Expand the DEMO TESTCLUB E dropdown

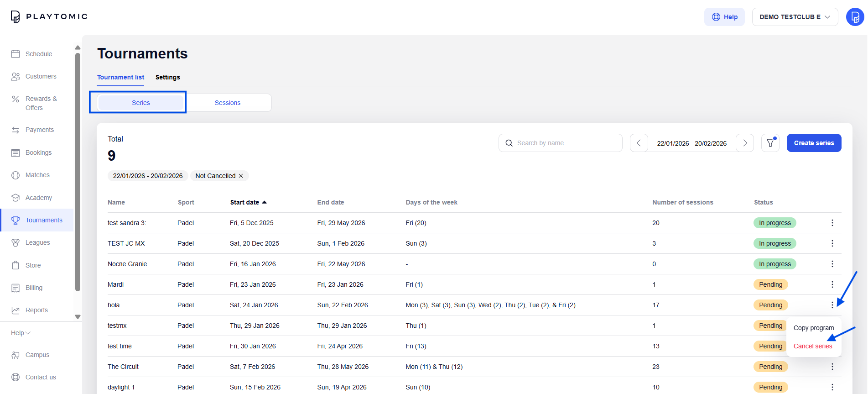tap(795, 17)
